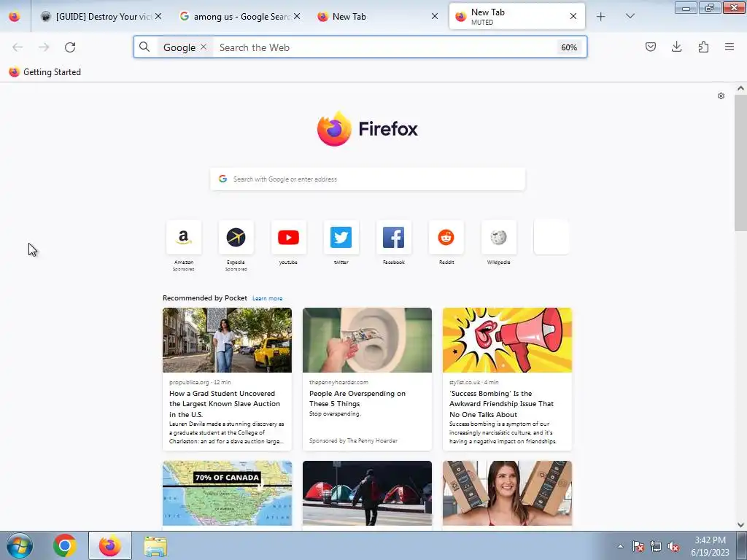Open the Reddit shortcut tile
Viewport: 747px width, 560px height.
446,237
